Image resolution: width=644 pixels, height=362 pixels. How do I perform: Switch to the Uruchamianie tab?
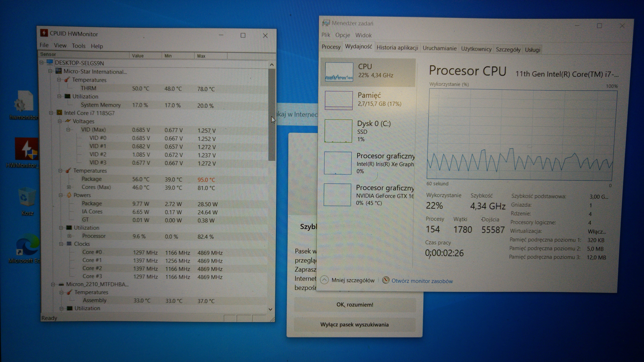[439, 48]
